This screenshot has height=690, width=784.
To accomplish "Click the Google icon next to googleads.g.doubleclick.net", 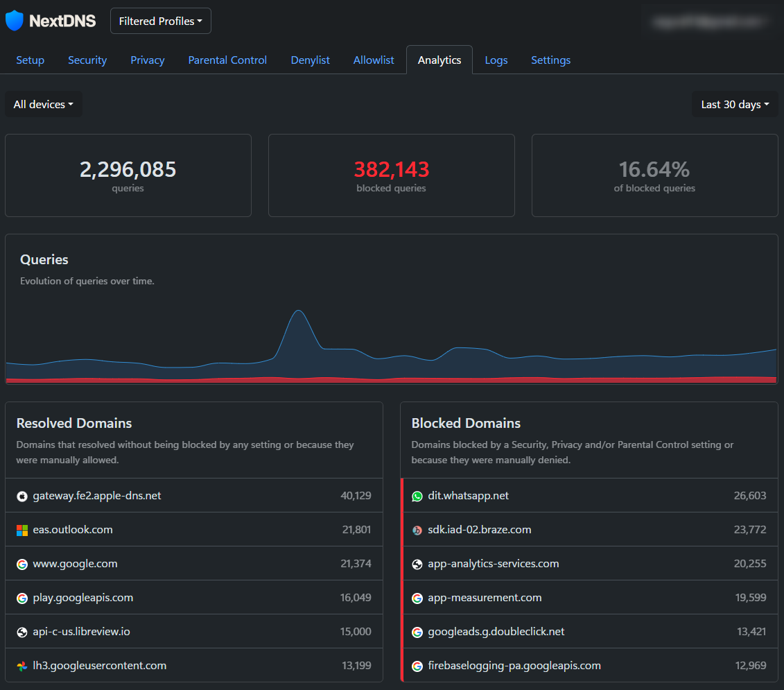I will 417,631.
